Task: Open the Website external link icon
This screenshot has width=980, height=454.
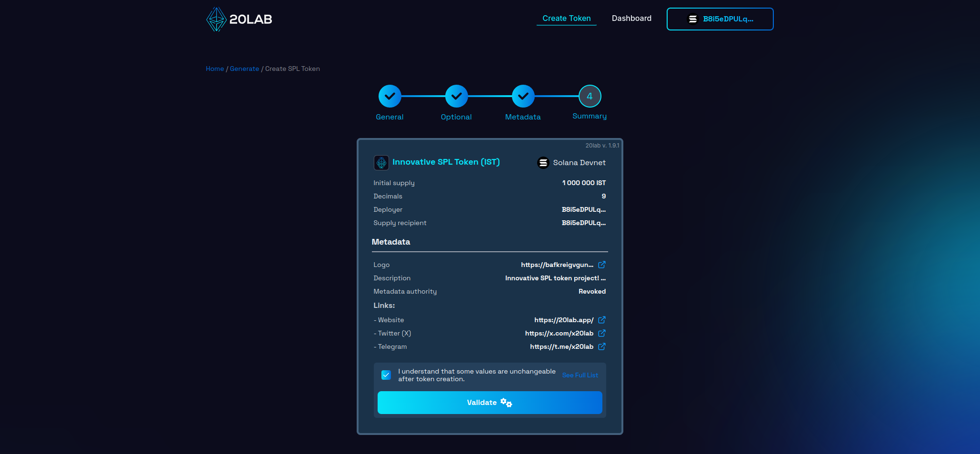Action: 602,320
